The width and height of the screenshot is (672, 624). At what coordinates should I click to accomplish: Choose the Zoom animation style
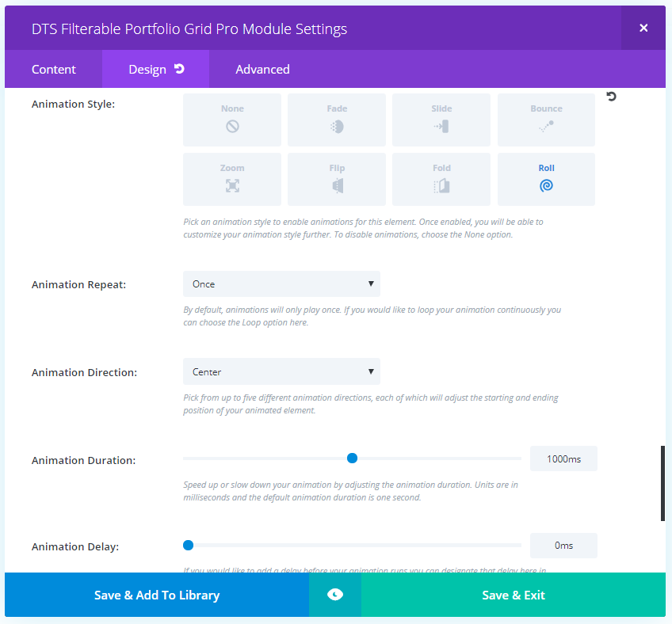click(232, 179)
